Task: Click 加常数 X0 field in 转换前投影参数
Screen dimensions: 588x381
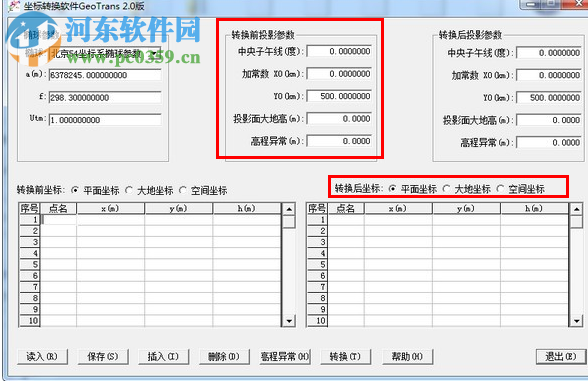Action: click(339, 74)
